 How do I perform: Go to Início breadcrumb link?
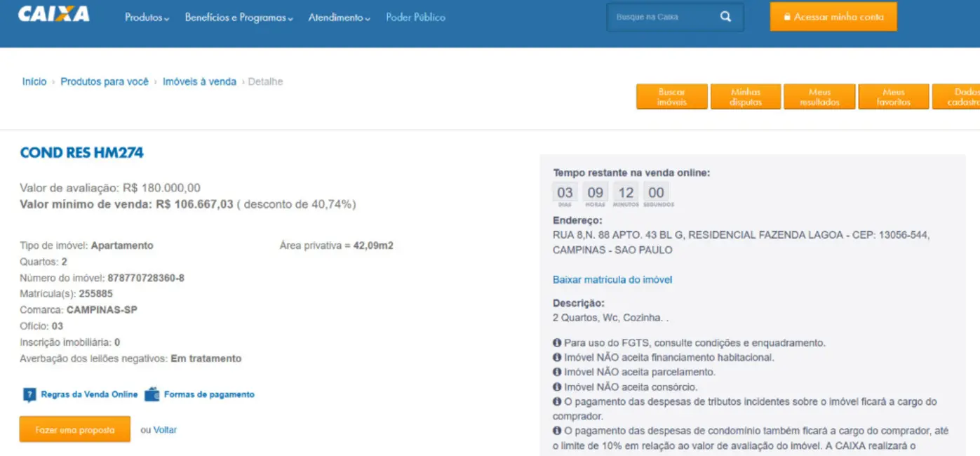tap(34, 82)
